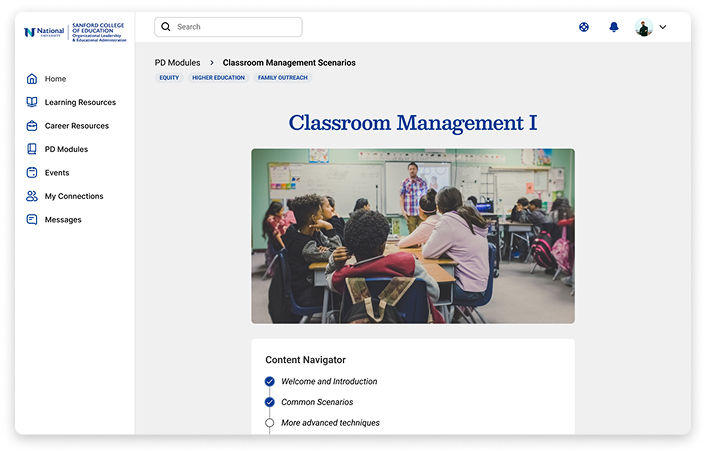Click the classroom photo

(x=412, y=236)
